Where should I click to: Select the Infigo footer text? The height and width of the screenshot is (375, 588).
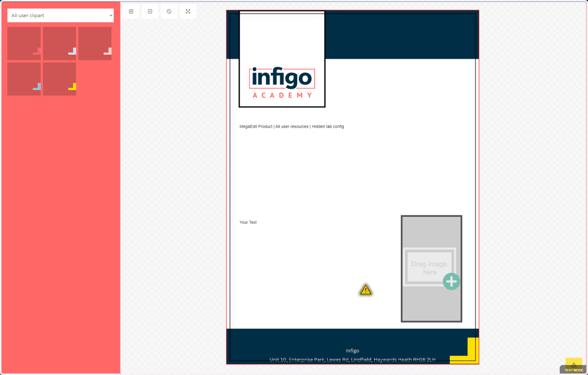352,351
